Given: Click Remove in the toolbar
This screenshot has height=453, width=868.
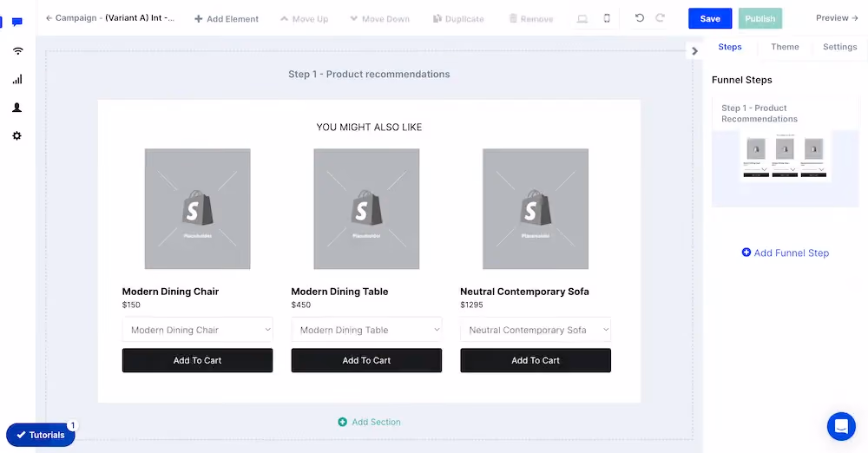Looking at the screenshot, I should (x=531, y=19).
